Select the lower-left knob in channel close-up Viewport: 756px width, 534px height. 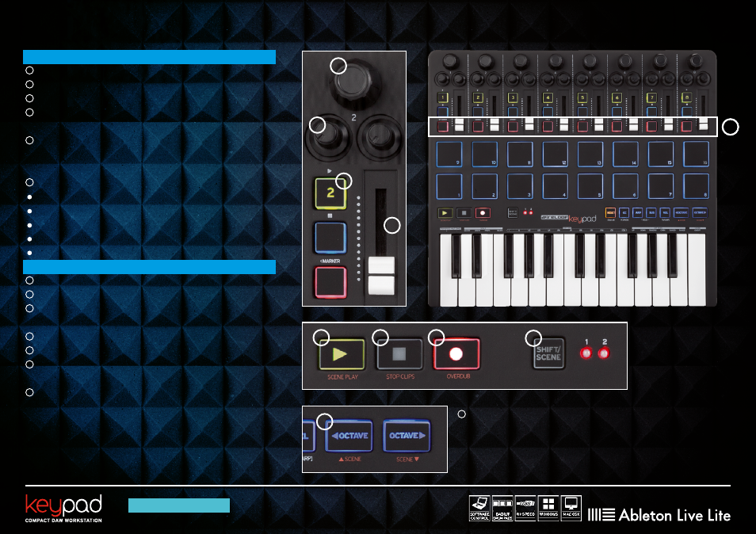(x=328, y=137)
